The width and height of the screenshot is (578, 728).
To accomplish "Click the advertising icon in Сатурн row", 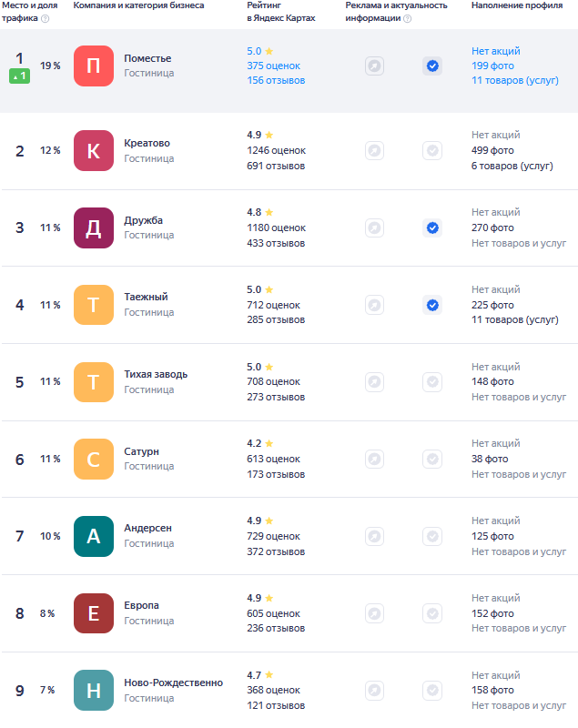I will 374,460.
